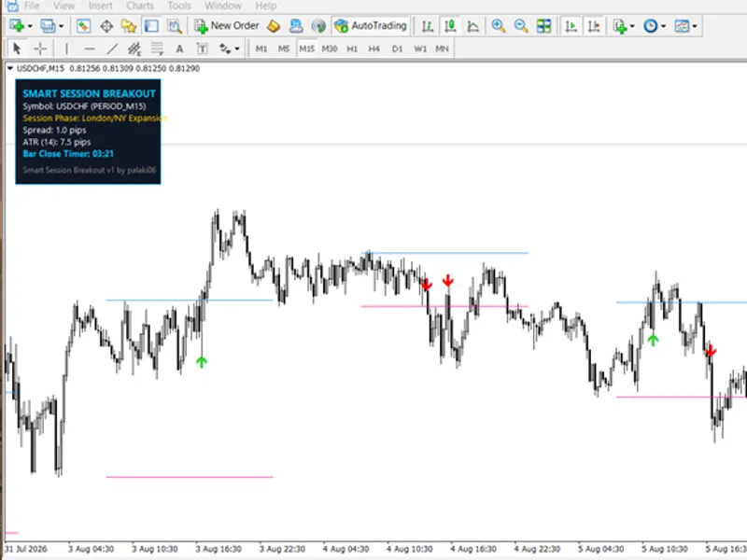
Task: Open the MetaEditor yellow book icon
Action: [x=274, y=26]
